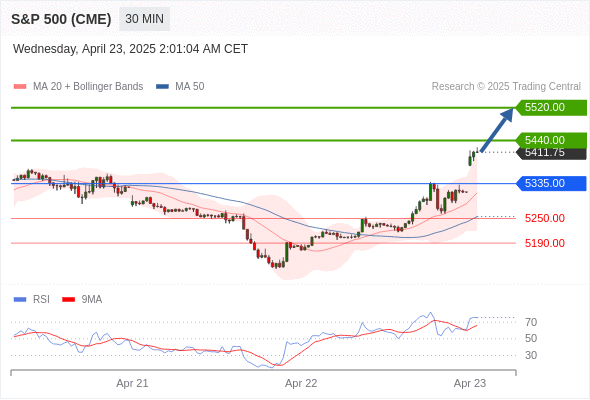Click the RSI 70 level label

pos(531,322)
